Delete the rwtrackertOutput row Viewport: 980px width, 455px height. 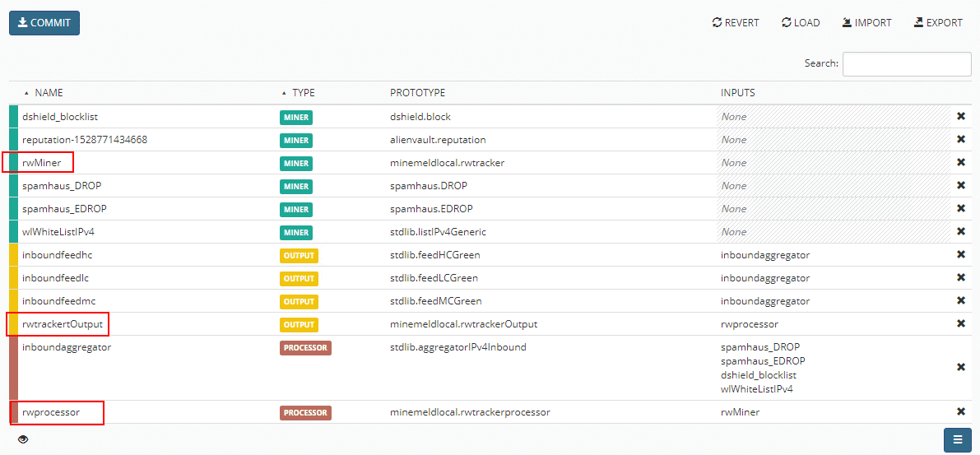click(960, 324)
